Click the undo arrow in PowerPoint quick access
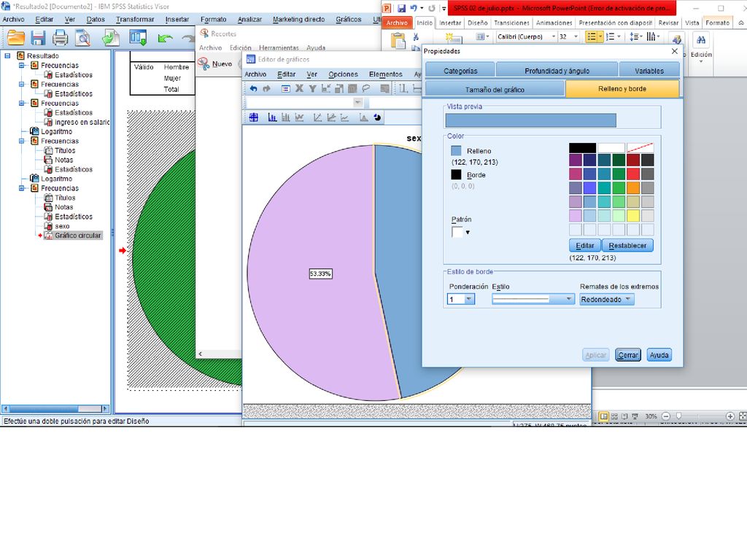 413,8
